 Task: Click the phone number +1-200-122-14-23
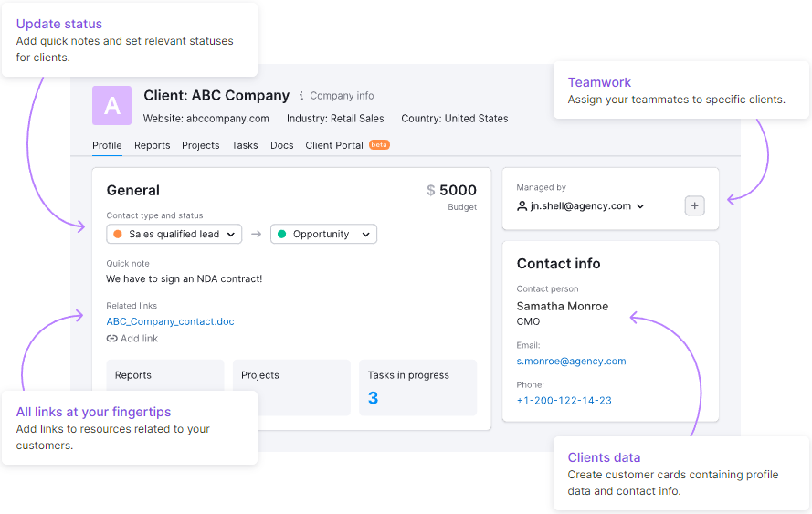[564, 401]
